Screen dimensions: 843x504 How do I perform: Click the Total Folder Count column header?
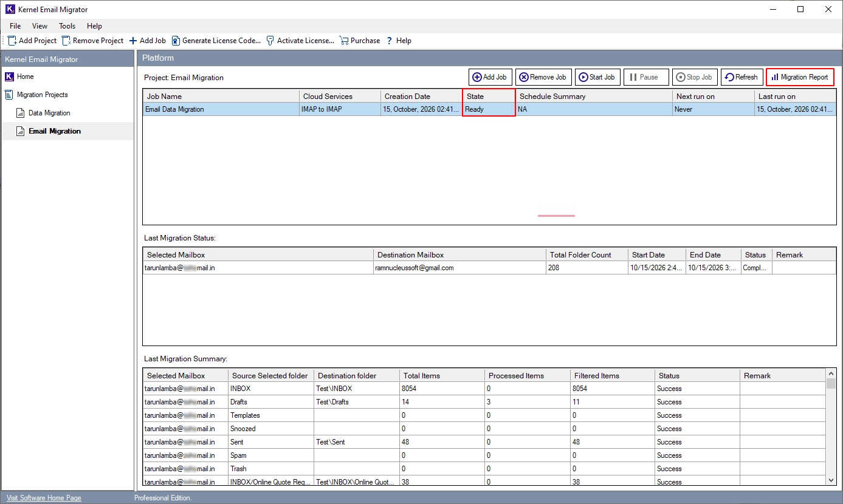[587, 255]
